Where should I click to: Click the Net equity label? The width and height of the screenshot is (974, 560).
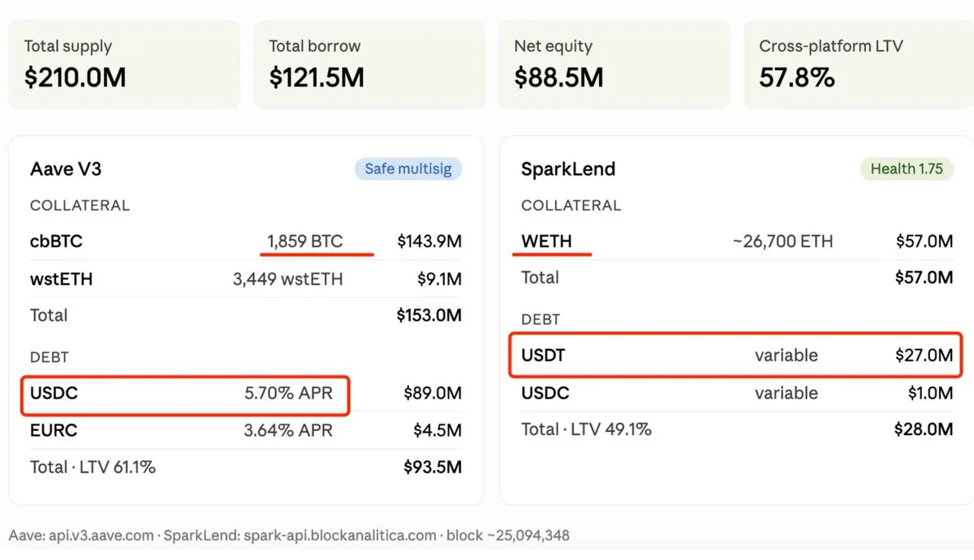[x=554, y=46]
